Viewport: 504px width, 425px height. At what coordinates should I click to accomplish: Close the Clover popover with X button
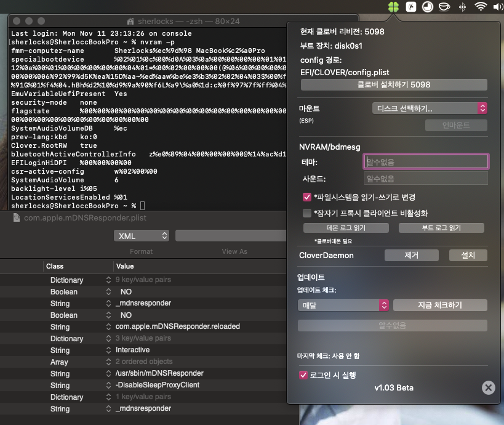(488, 387)
